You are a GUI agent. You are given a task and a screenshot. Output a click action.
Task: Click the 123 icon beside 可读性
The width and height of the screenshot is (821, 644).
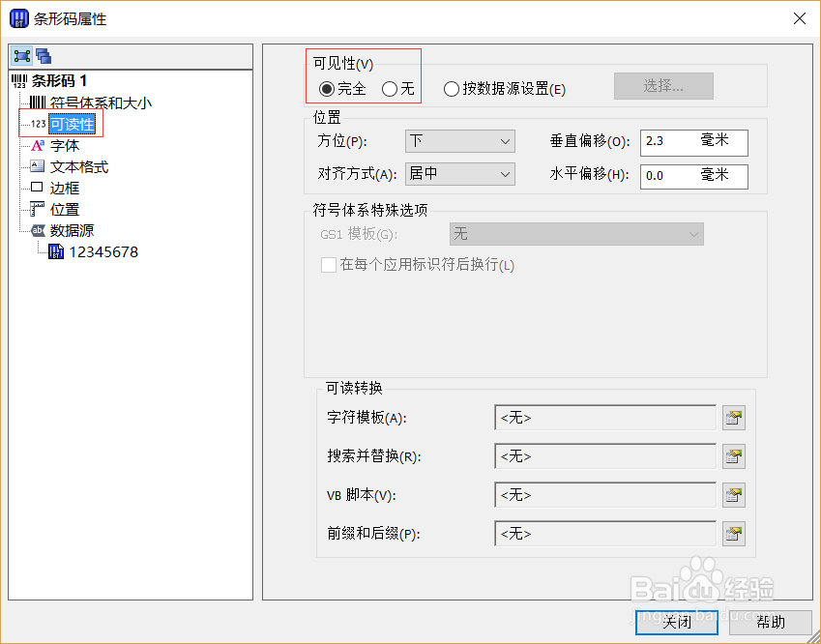point(39,124)
